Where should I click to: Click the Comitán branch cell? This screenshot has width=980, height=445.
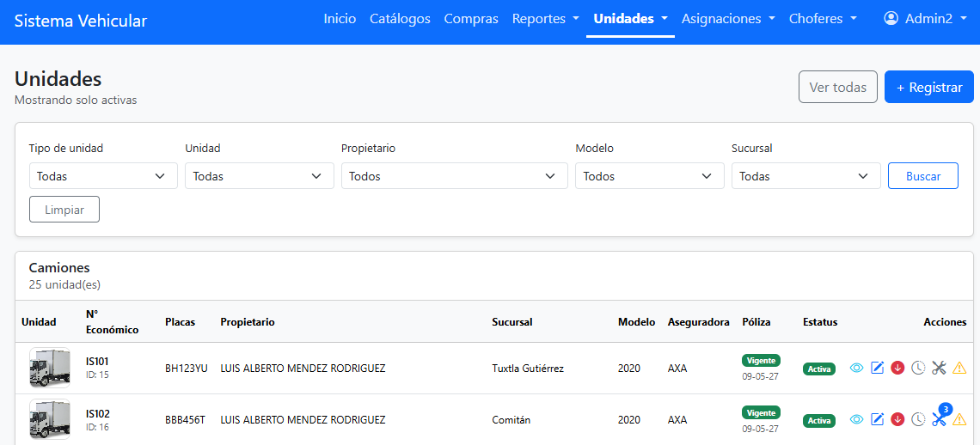click(511, 419)
